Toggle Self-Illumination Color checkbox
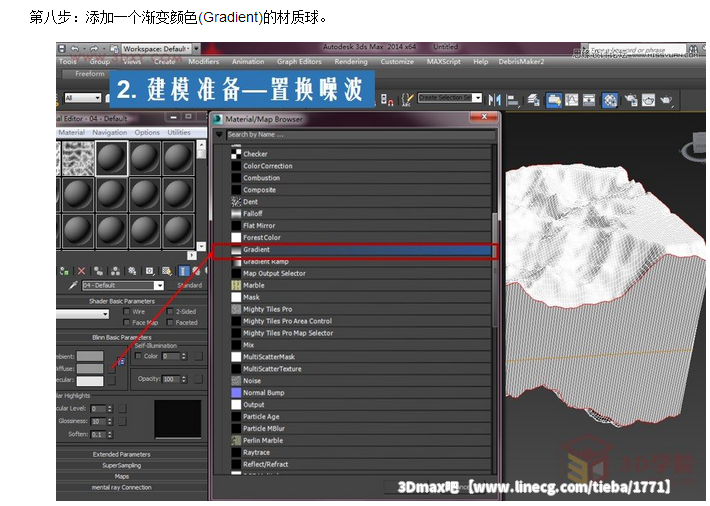710x506 pixels. click(x=139, y=356)
